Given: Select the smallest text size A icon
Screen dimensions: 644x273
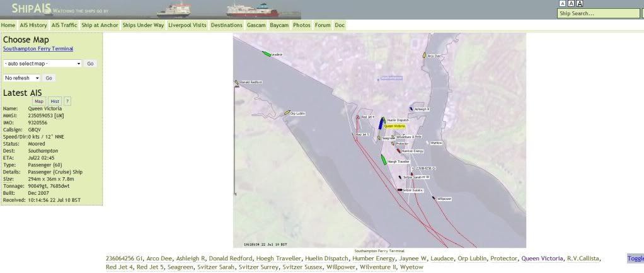Looking at the screenshot, I should tap(562, 4).
